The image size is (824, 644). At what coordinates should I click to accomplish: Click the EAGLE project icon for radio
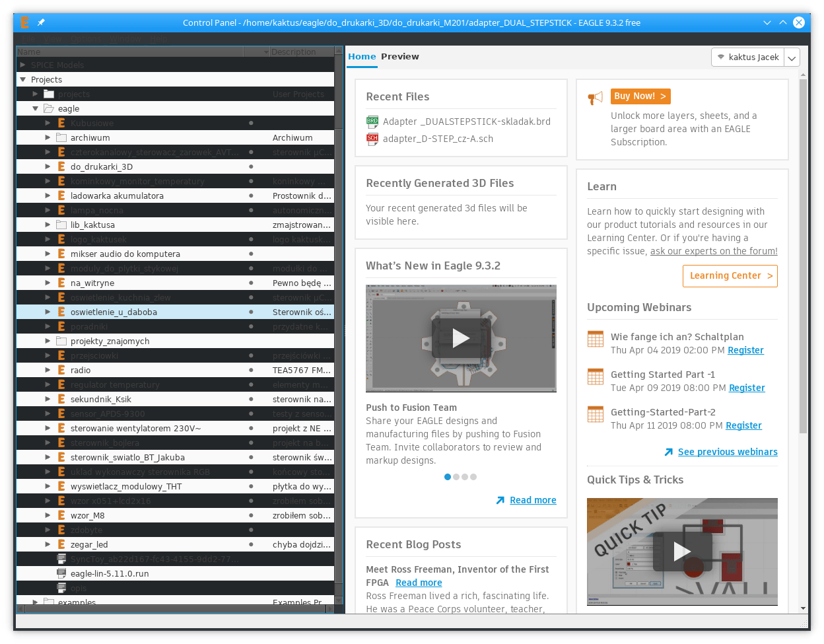click(61, 371)
